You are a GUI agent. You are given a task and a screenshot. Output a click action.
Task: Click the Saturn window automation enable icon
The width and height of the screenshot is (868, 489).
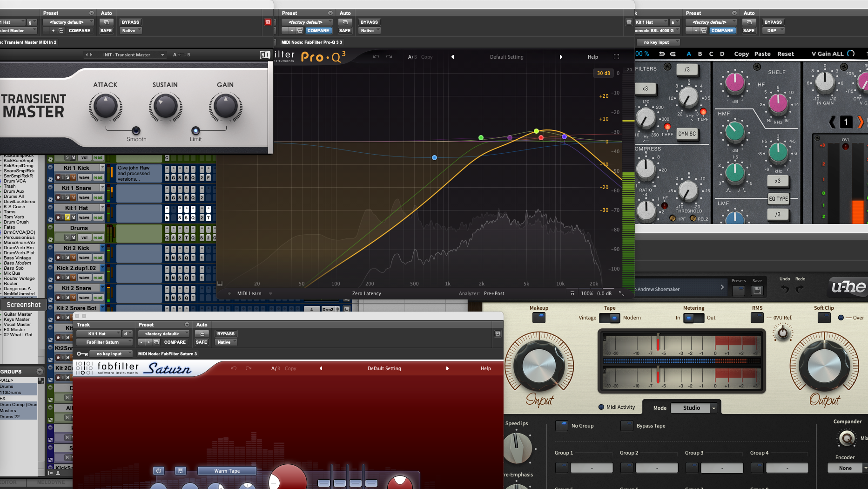(202, 333)
